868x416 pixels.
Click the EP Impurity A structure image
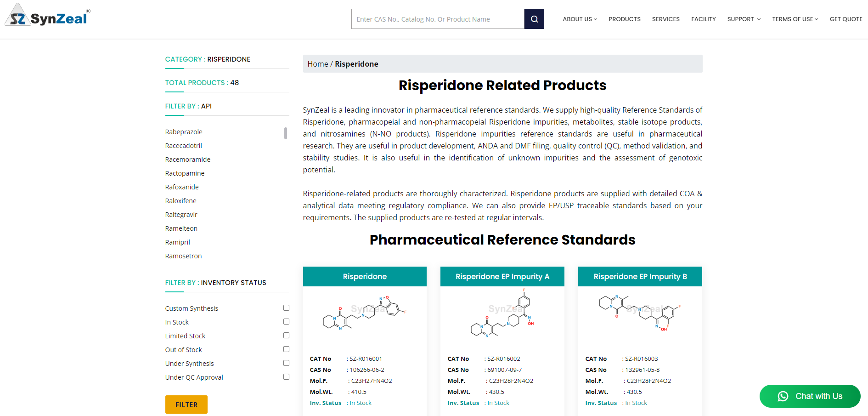[x=502, y=313]
